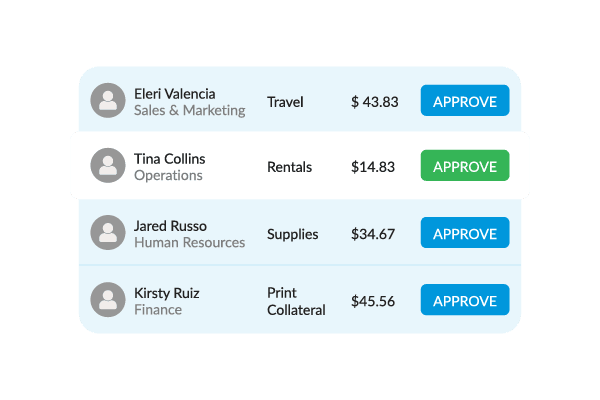Select the $34.67 expense amount
Viewport: 600px width, 400px height.
373,234
